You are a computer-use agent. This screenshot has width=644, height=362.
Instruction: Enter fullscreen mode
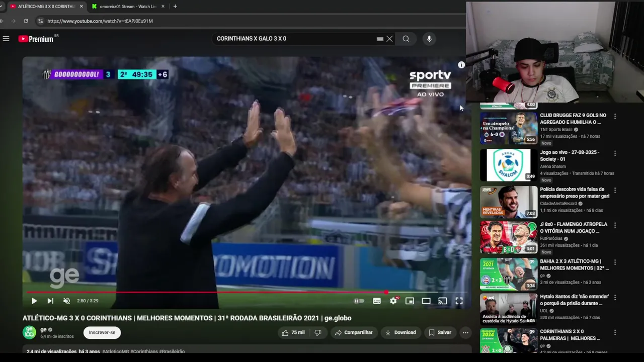[459, 301]
